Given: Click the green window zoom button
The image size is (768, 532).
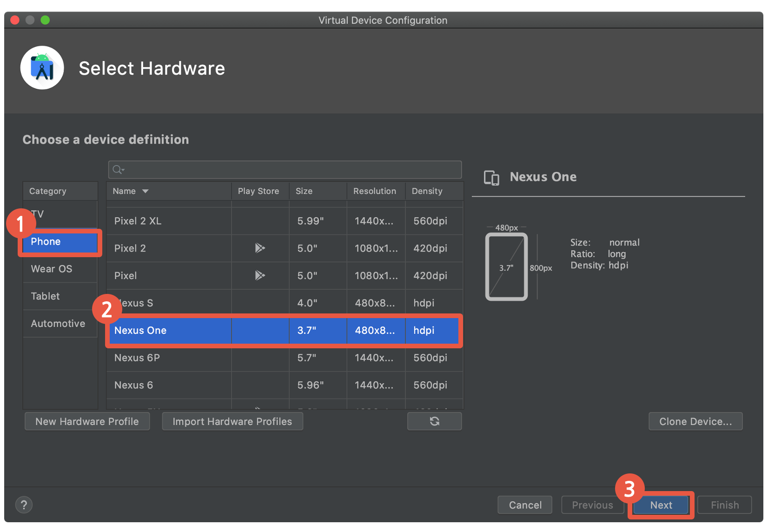Looking at the screenshot, I should (x=45, y=20).
